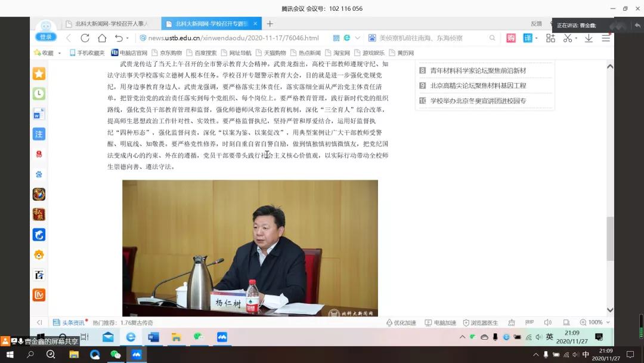
Task: Open the favorites star in sidebar
Action: [x=39, y=73]
